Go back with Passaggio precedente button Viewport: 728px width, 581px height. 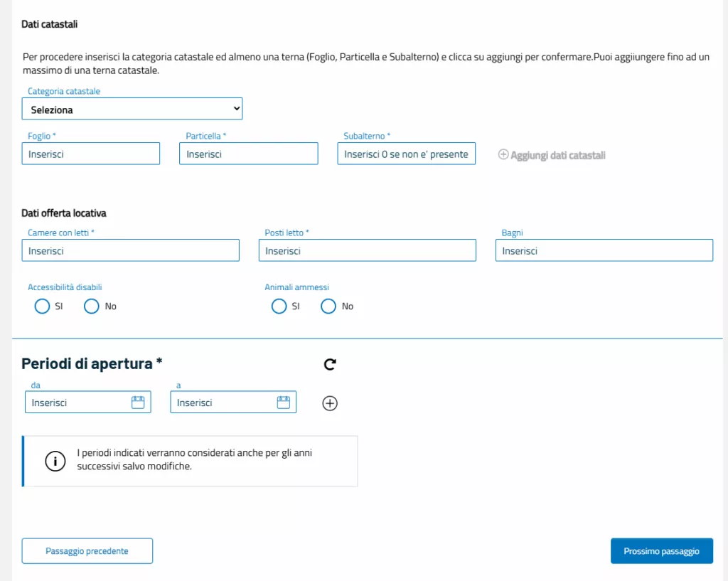pyautogui.click(x=87, y=551)
